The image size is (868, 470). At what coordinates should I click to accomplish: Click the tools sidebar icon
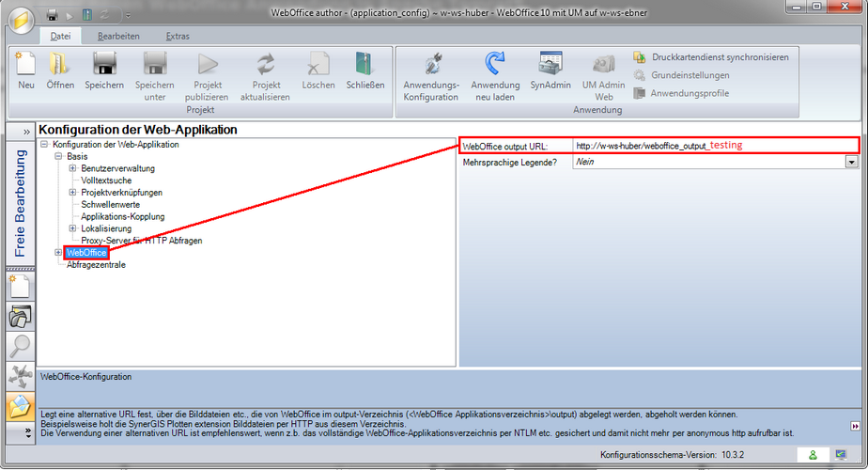[x=20, y=376]
